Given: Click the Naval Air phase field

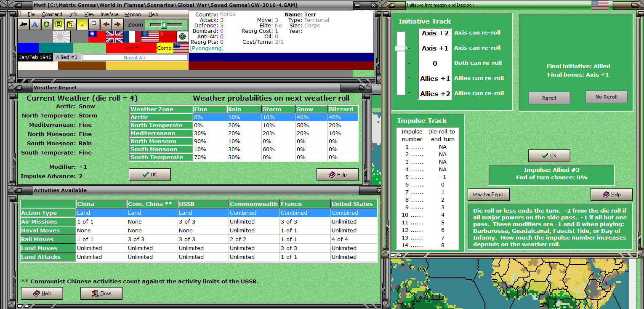Looking at the screenshot, I should (135, 57).
